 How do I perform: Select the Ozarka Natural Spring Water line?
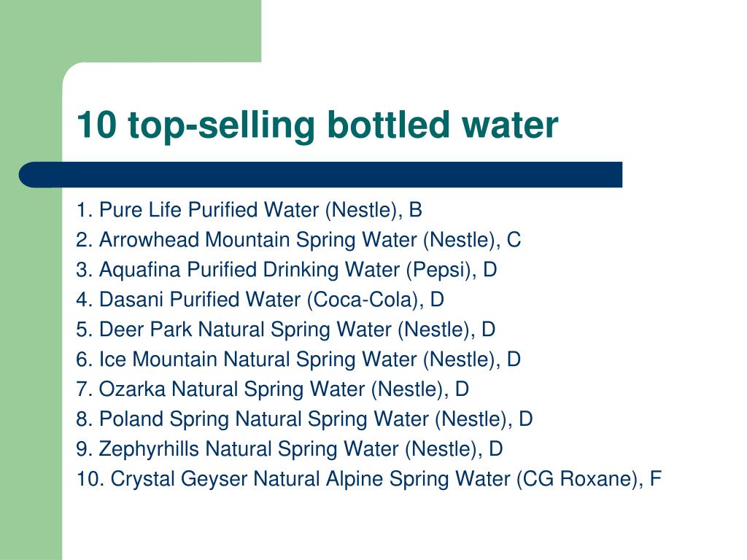pos(273,389)
